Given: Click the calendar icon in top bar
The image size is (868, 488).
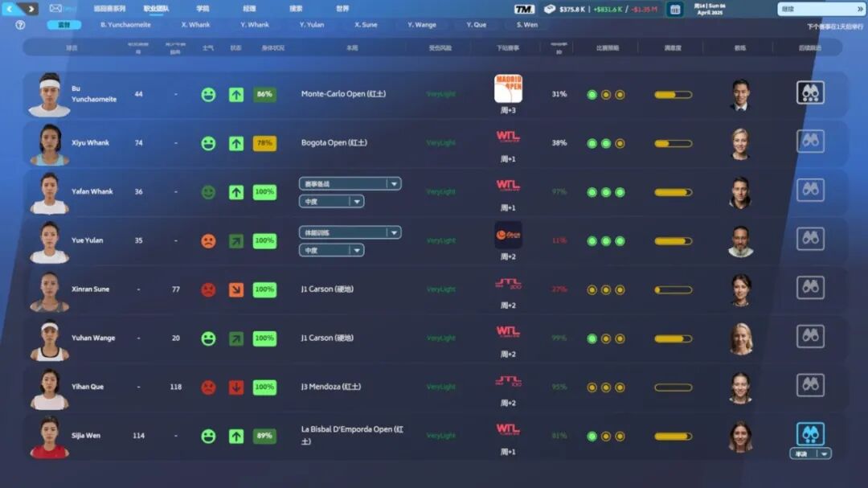Looking at the screenshot, I should coord(674,9).
